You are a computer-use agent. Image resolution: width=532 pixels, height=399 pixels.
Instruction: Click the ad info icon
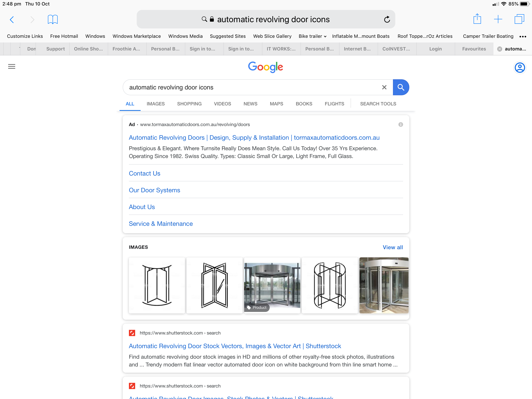point(400,124)
